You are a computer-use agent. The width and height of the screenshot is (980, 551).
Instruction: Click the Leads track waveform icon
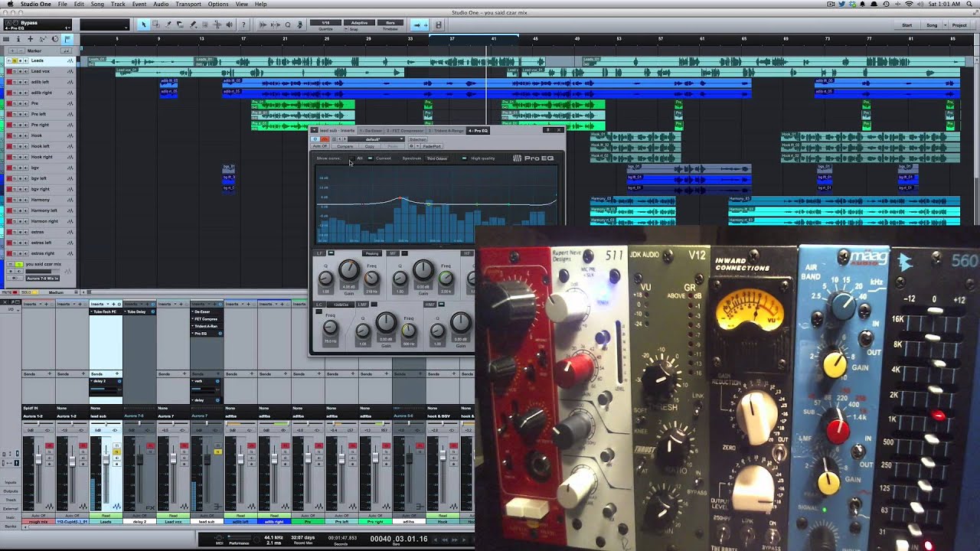[70, 60]
